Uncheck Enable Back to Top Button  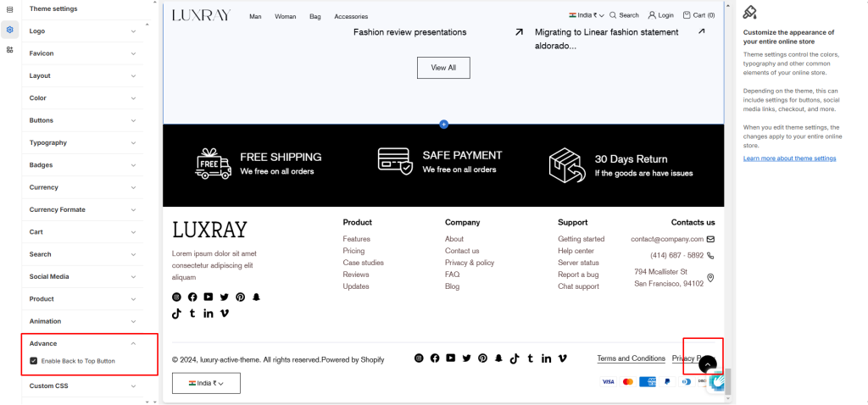click(34, 361)
